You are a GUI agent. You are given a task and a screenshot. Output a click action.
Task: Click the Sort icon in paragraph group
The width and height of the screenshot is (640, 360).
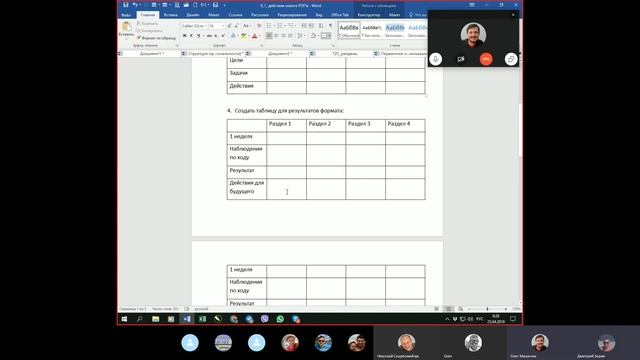tap(321, 26)
